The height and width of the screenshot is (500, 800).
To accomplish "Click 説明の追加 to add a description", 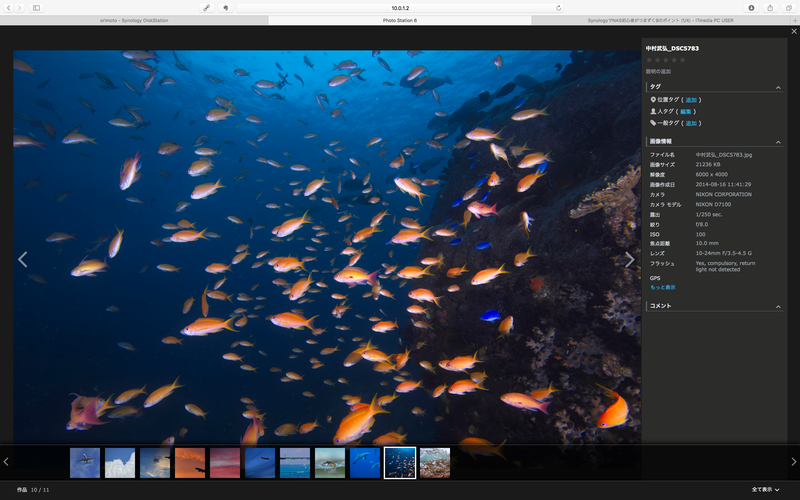I will pos(658,71).
